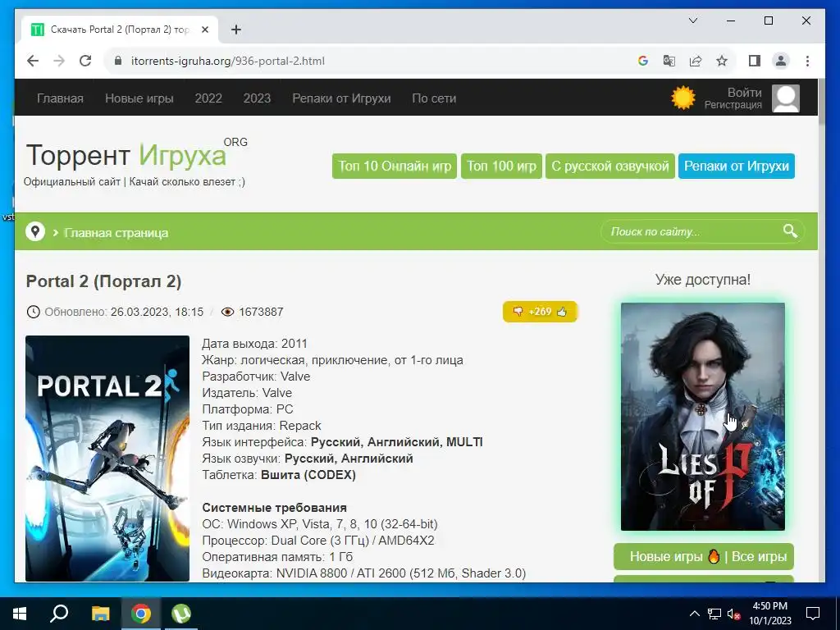Click the share page icon

tap(696, 61)
